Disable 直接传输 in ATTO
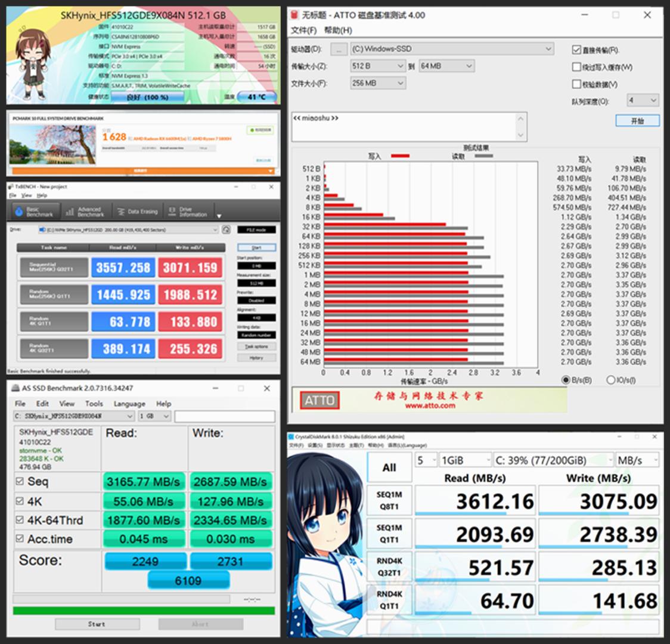Viewport: 670px width, 644px height. pyautogui.click(x=576, y=49)
